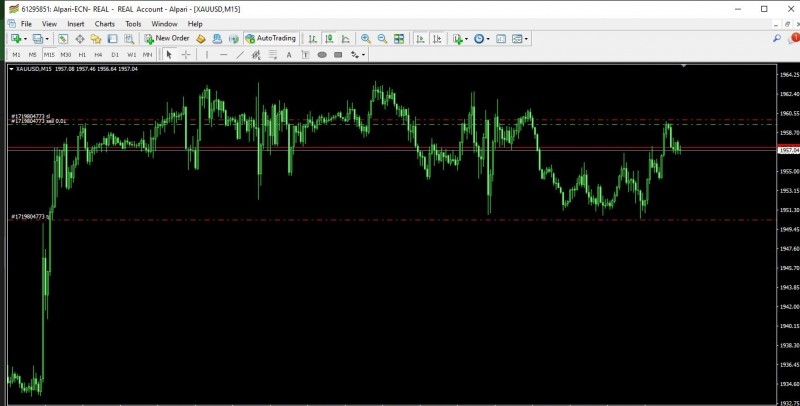Image resolution: width=800 pixels, height=406 pixels.
Task: Draw a horizontal line tool
Action: pyautogui.click(x=223, y=55)
